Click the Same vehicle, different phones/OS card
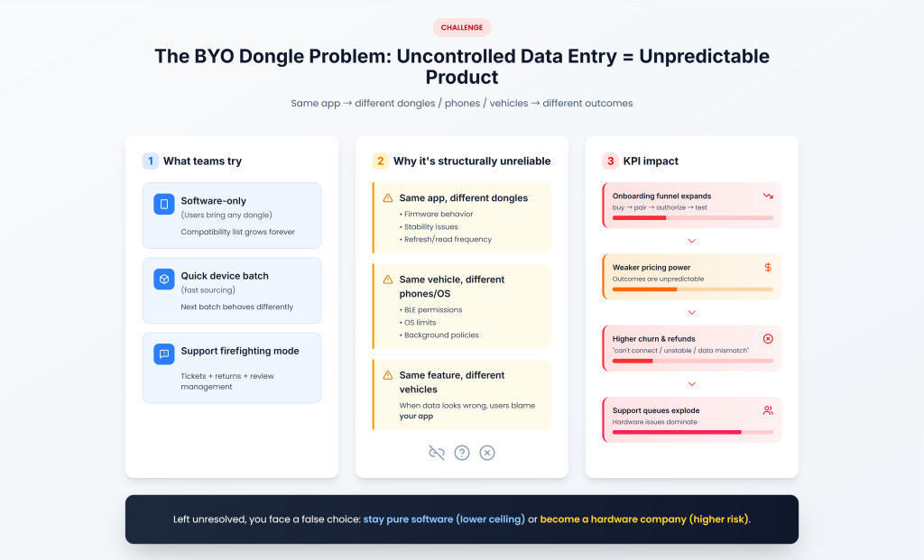The image size is (924, 560). click(x=462, y=307)
